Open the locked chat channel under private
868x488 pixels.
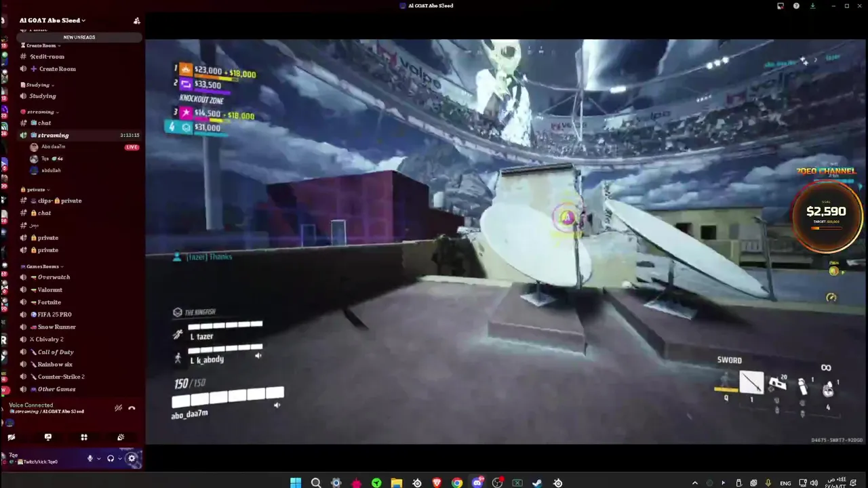79,213
